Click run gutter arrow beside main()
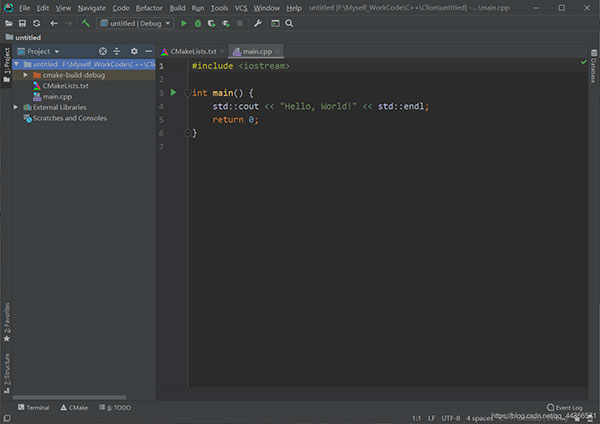This screenshot has height=424, width=600. pos(173,92)
